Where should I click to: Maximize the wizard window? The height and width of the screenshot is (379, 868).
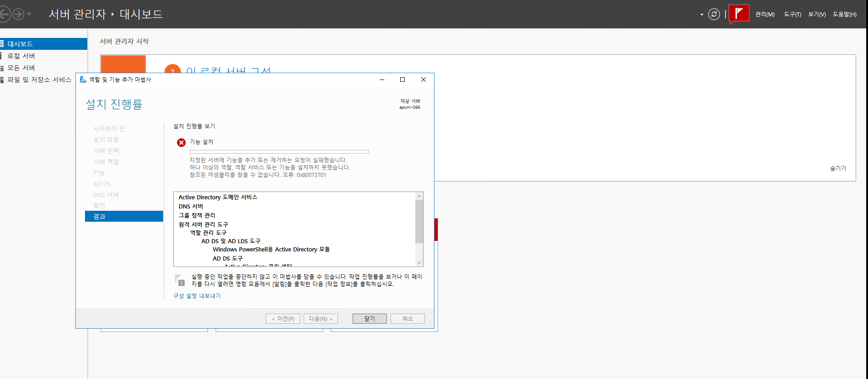402,80
